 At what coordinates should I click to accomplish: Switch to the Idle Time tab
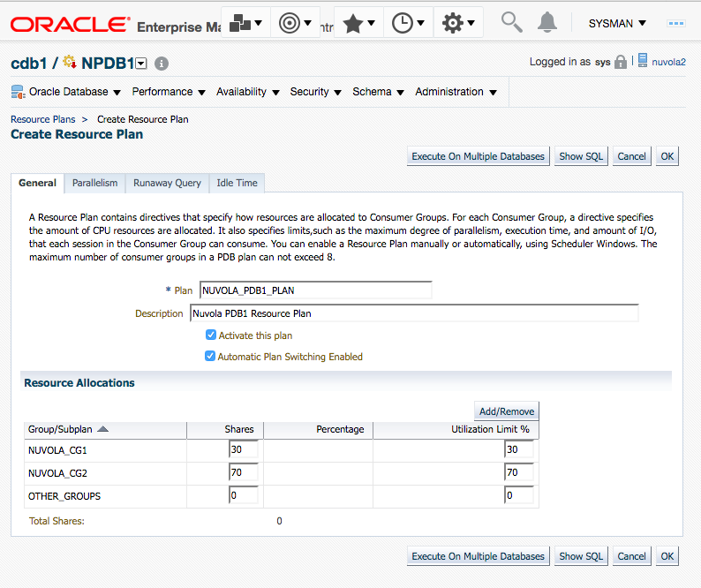click(237, 183)
